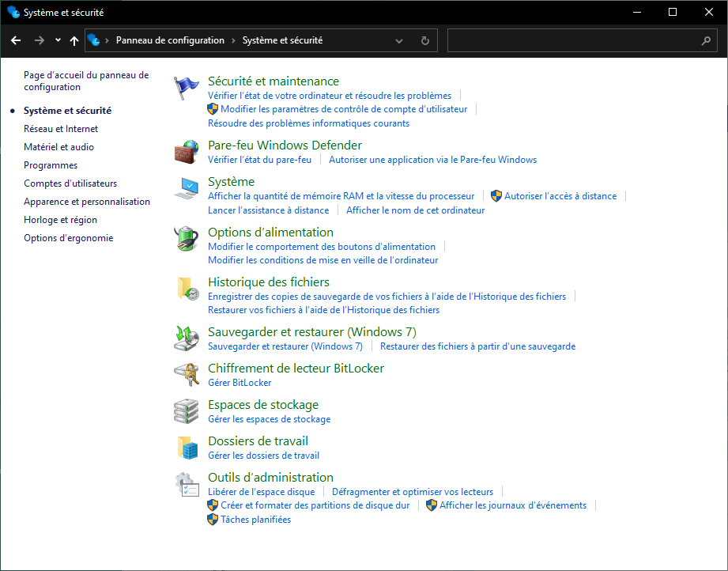
Task: Click Lancer l'assistance à distance
Action: 269,210
